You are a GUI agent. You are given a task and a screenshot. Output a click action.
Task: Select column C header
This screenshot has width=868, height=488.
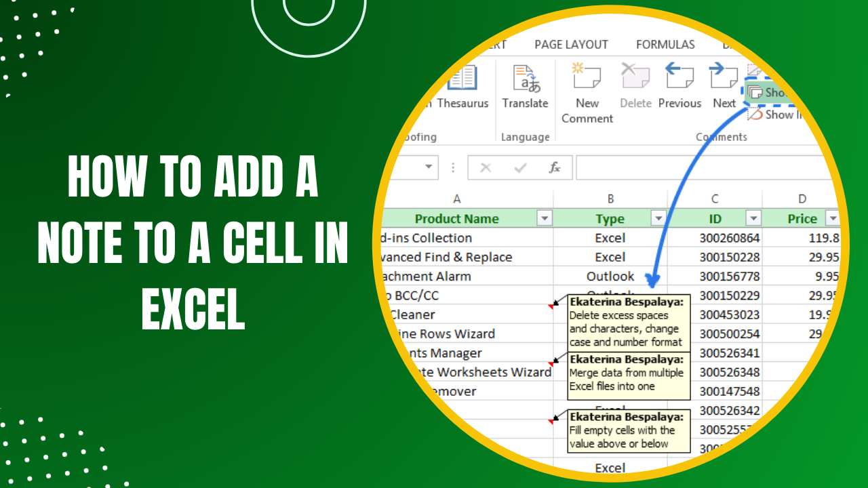pos(715,199)
